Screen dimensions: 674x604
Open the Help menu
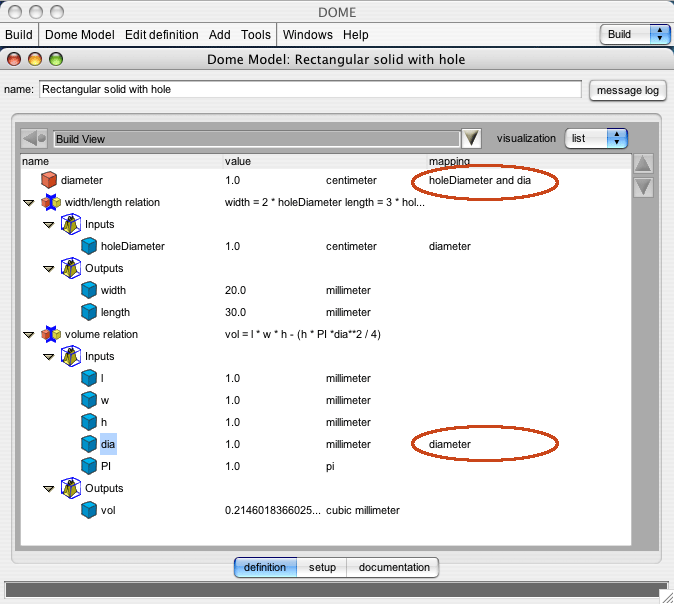pos(355,34)
